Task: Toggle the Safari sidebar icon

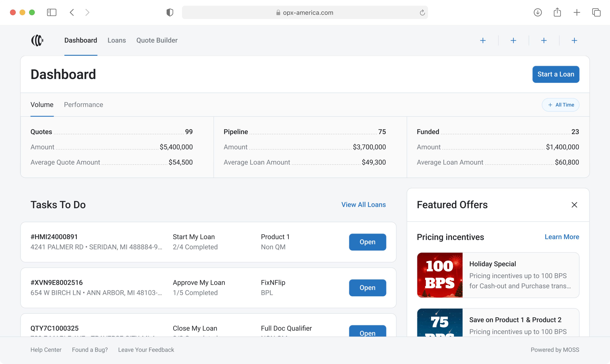Action: 51,12
